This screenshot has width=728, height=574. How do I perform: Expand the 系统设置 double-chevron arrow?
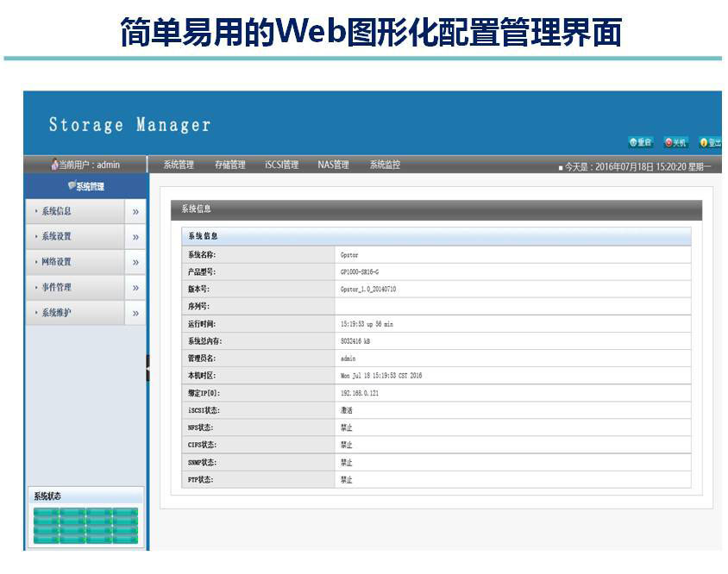tap(135, 237)
